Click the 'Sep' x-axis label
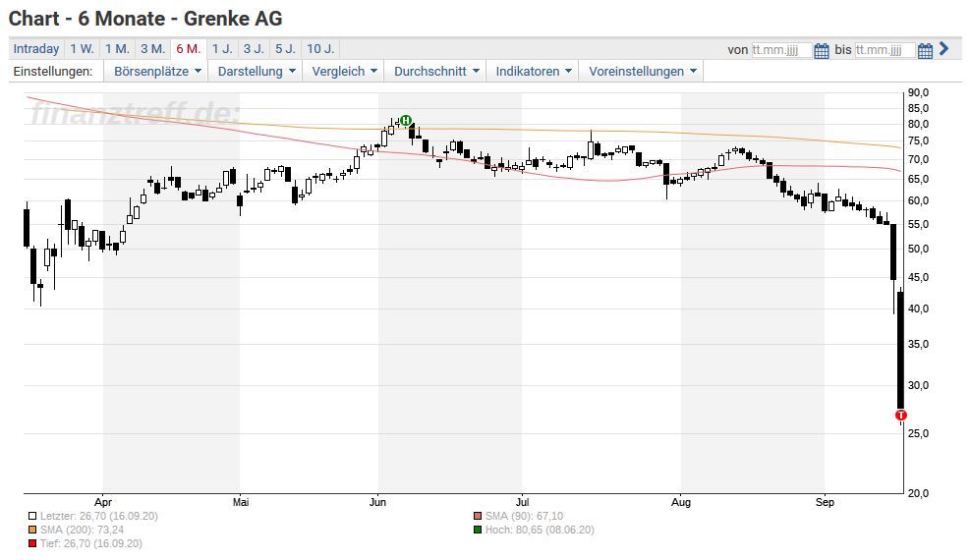 825,502
